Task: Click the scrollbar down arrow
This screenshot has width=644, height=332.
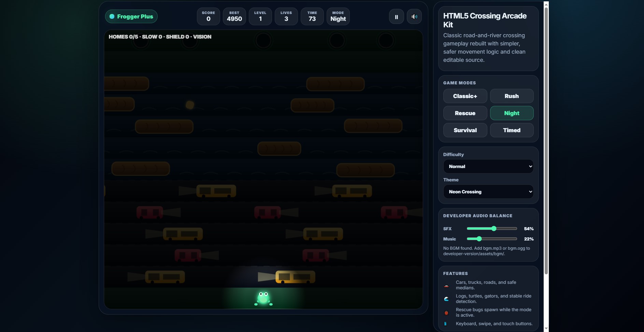Action: tap(546, 329)
